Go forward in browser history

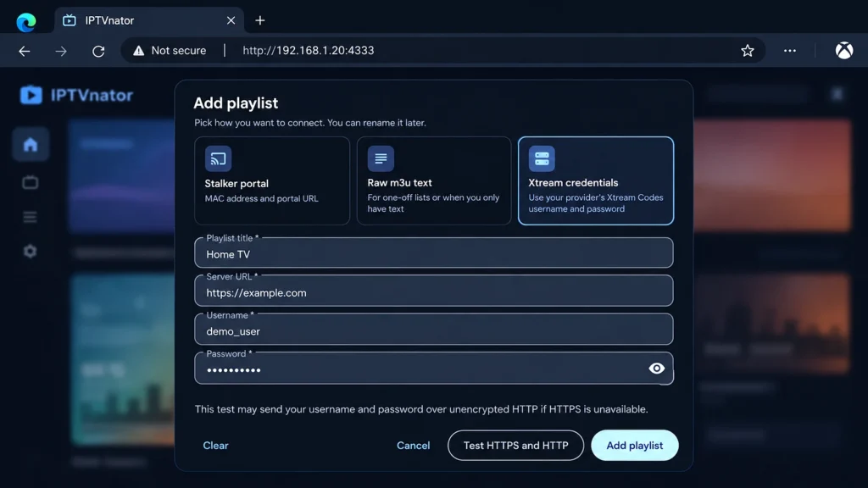pos(61,51)
